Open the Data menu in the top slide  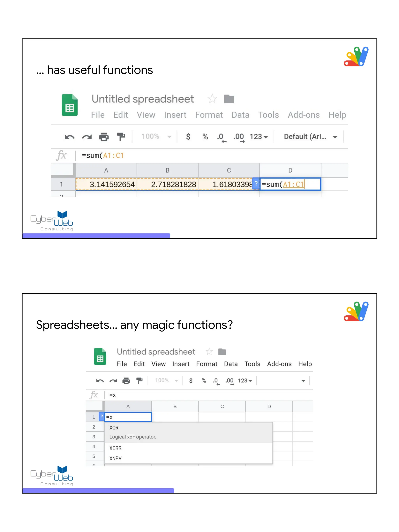coord(240,115)
